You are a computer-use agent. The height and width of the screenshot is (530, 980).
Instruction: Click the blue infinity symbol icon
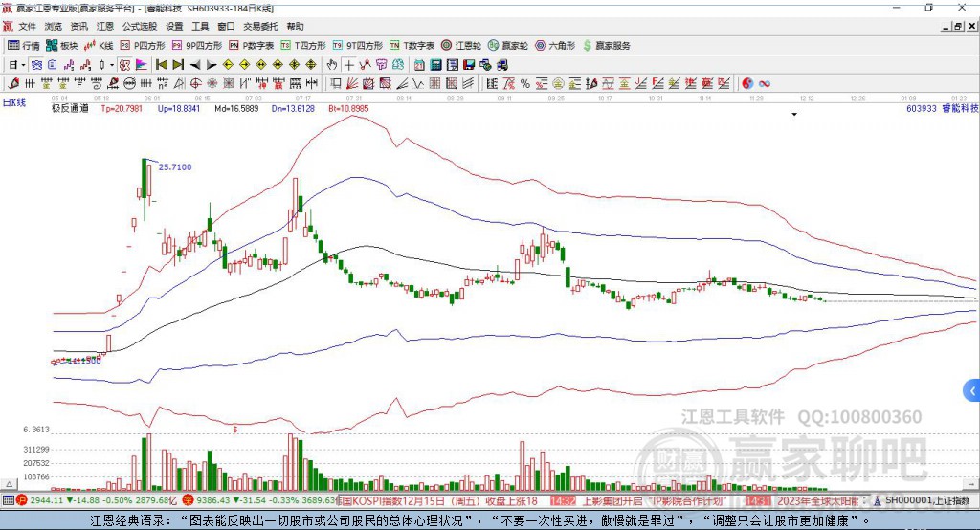765,83
